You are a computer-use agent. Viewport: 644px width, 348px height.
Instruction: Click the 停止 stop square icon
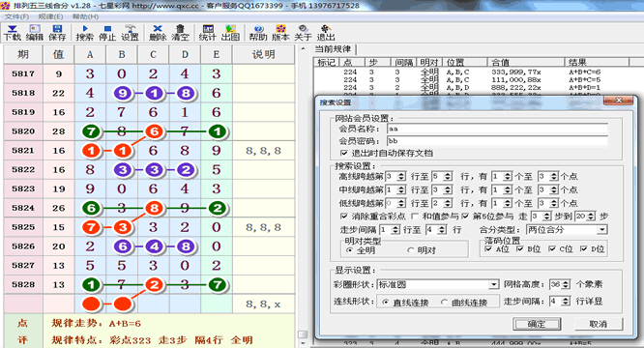(x=107, y=33)
